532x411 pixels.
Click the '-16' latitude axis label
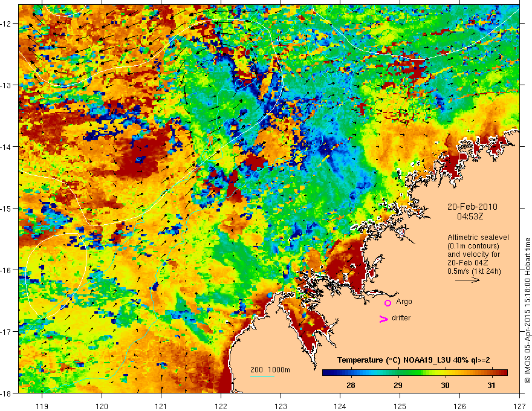coord(6,270)
